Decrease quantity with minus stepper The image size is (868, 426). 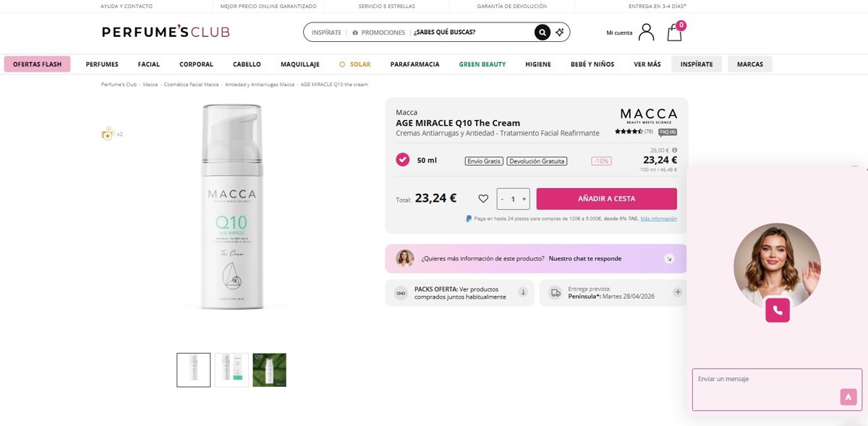point(503,199)
